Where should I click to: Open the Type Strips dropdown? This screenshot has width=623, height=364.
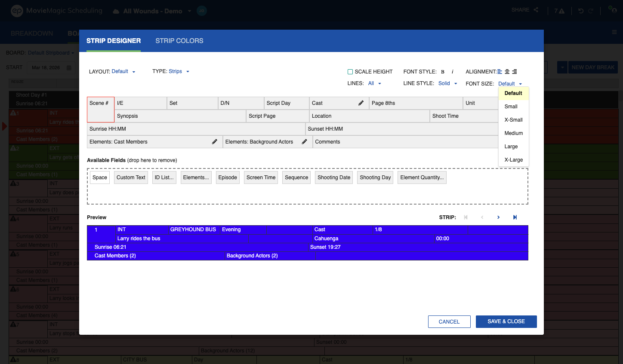click(x=179, y=71)
